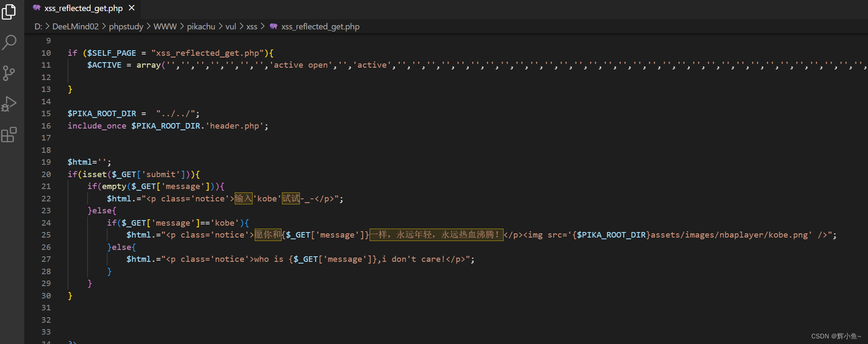This screenshot has height=344, width=868.
Task: Click line number 20 in the gutter
Action: 46,175
